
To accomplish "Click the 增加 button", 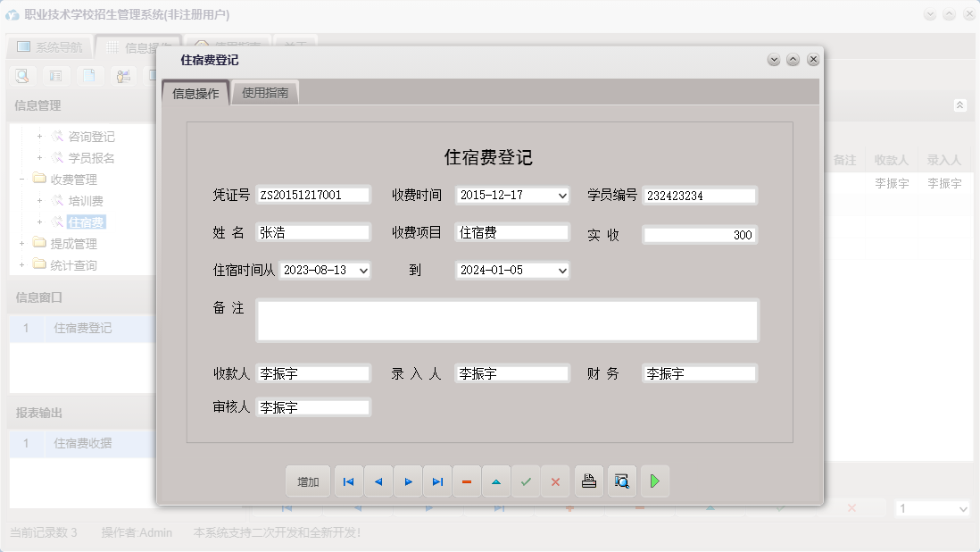I will pyautogui.click(x=307, y=481).
